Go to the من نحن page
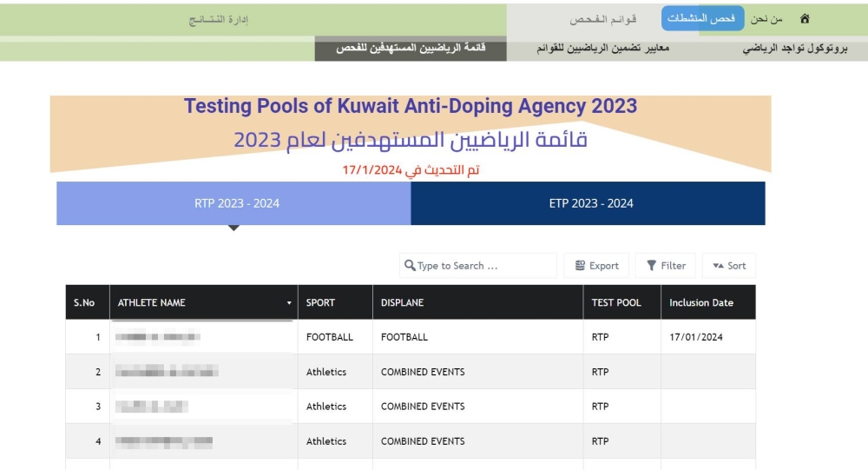The image size is (868, 470). pyautogui.click(x=765, y=19)
